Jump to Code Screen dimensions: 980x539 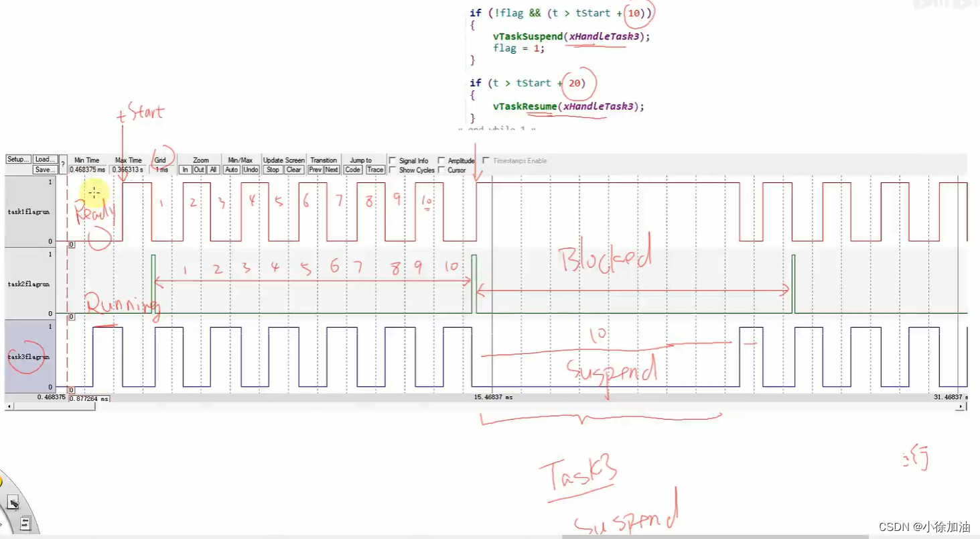click(x=353, y=170)
